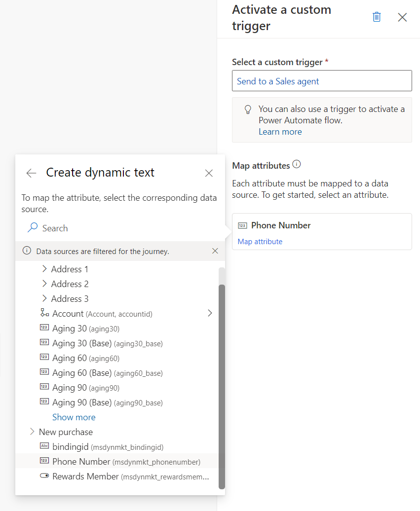Click the Rewards Member toggle-type icon
Viewport: 420px width, 511px height.
point(44,476)
